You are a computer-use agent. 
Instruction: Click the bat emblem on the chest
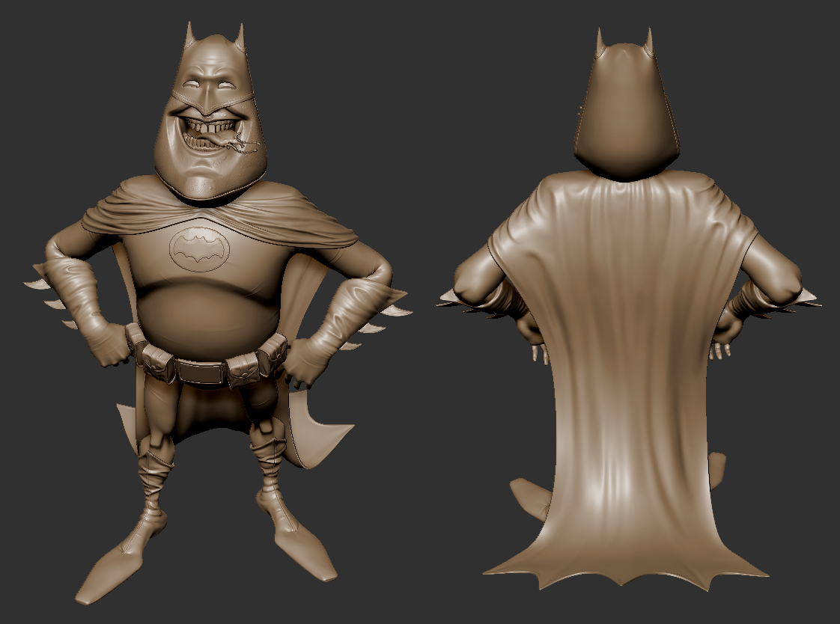[x=199, y=248]
